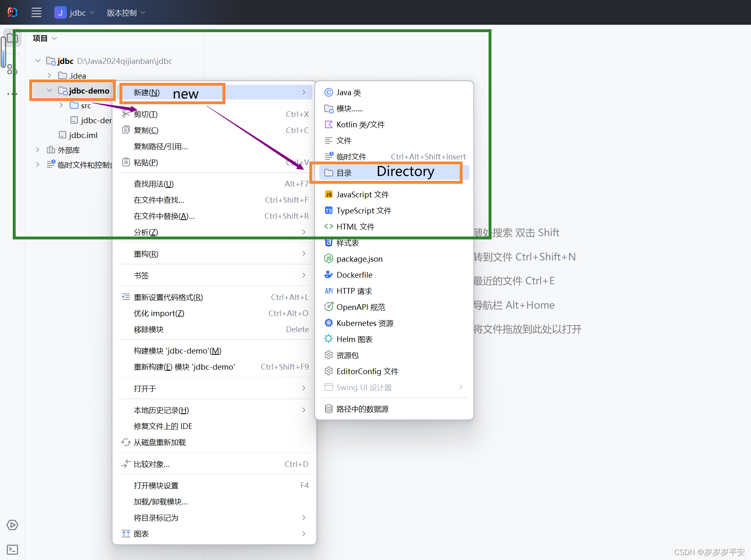Click 构建模块 'jdbc-demo' to build

178,351
